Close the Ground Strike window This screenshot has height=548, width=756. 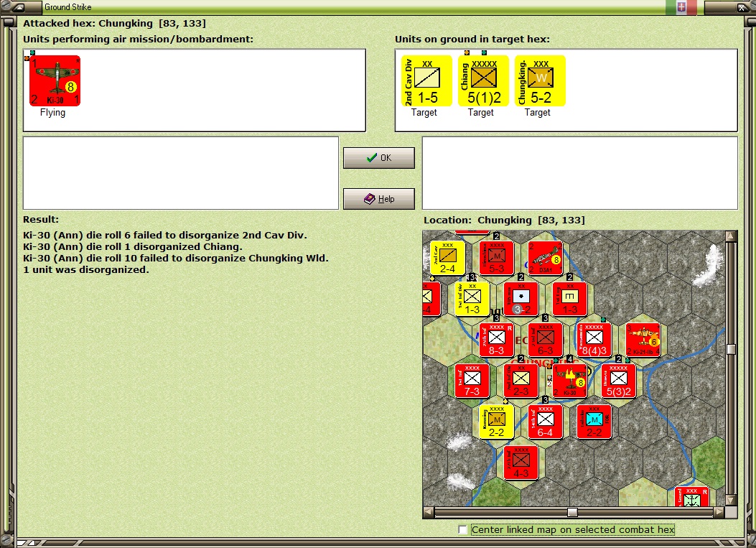[741, 6]
